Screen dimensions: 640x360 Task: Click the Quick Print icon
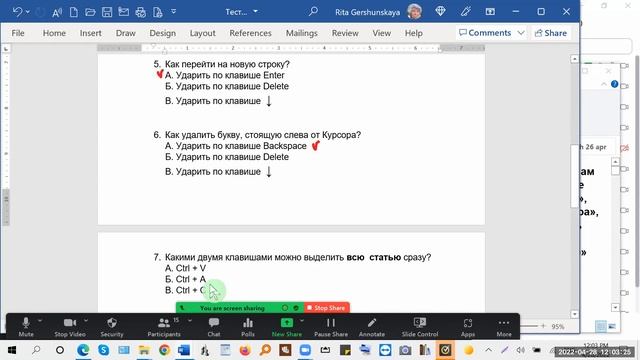pyautogui.click(x=140, y=12)
